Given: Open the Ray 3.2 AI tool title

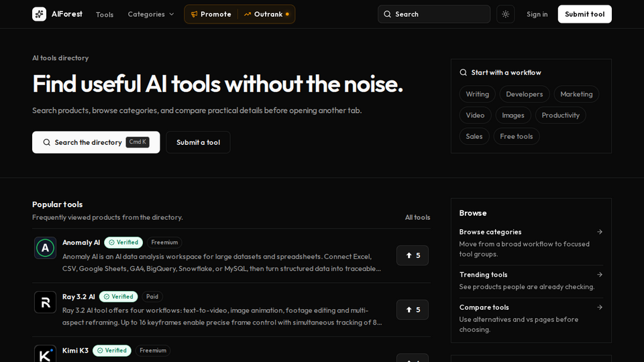Looking at the screenshot, I should click(78, 296).
